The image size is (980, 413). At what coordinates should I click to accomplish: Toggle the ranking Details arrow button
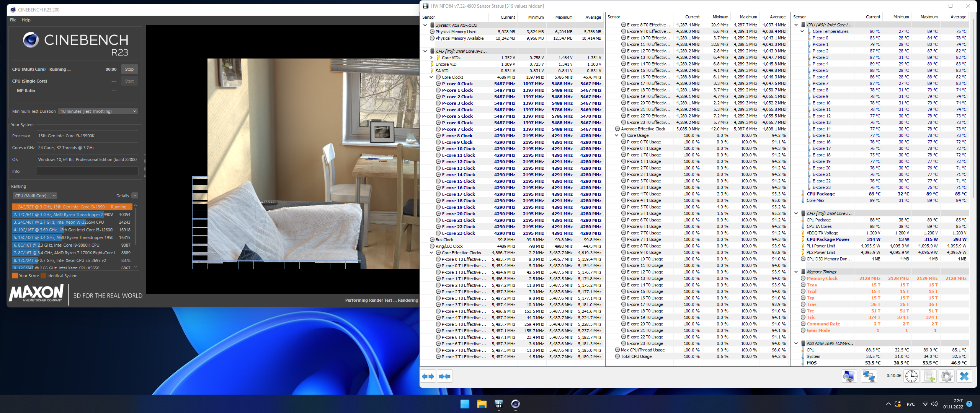click(135, 196)
